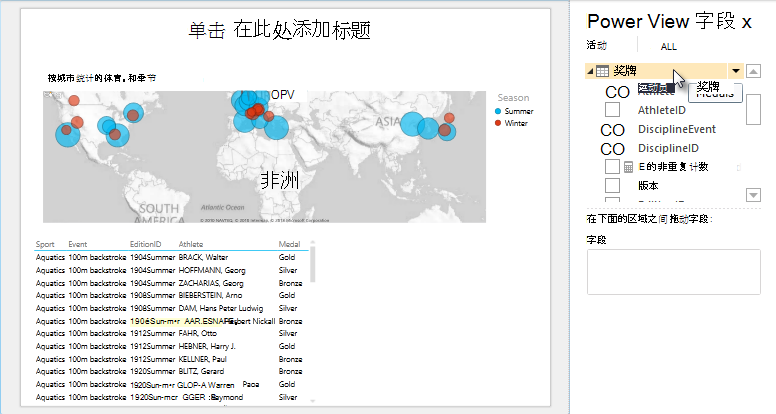Click the 非洲 label on the map

[280, 181]
